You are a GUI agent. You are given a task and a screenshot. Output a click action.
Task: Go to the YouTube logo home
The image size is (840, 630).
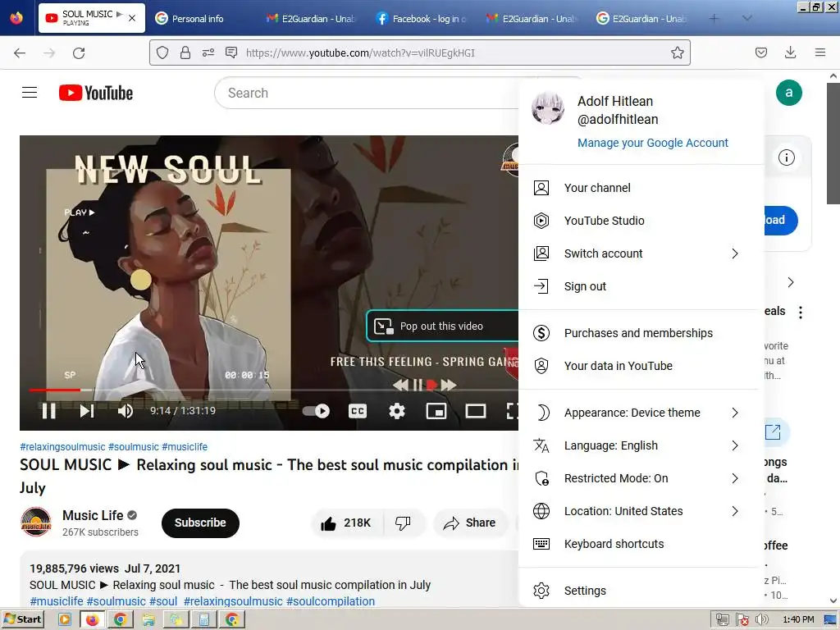pos(96,93)
